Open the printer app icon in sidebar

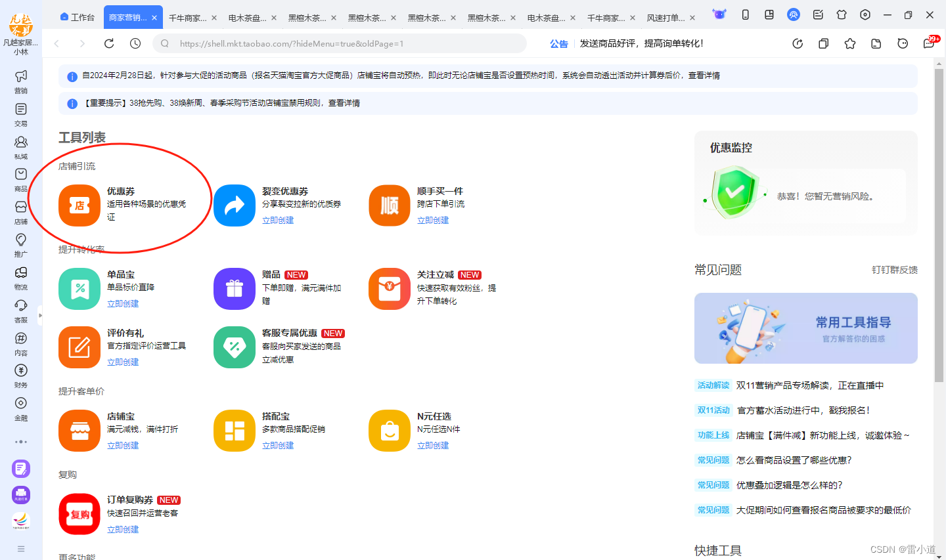[21, 495]
